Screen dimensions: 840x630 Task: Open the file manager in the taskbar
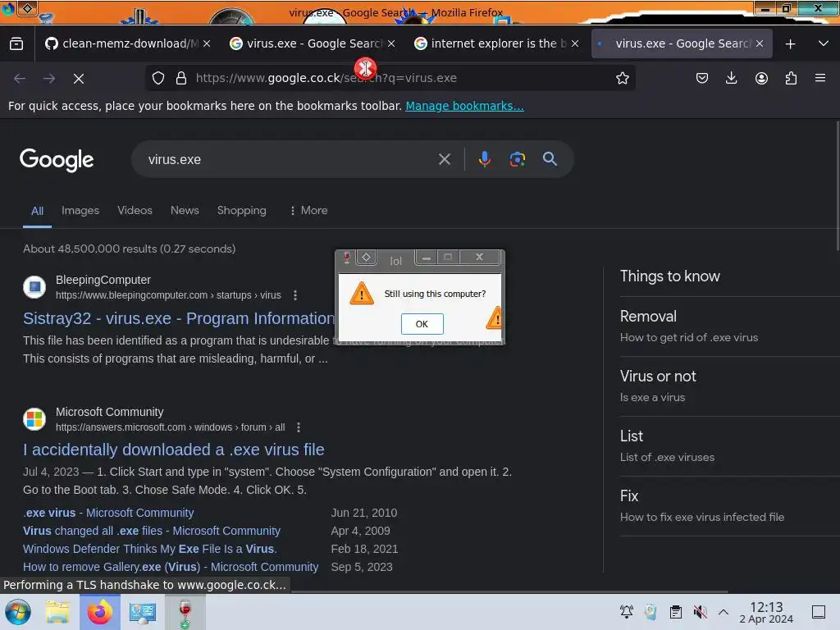click(57, 612)
